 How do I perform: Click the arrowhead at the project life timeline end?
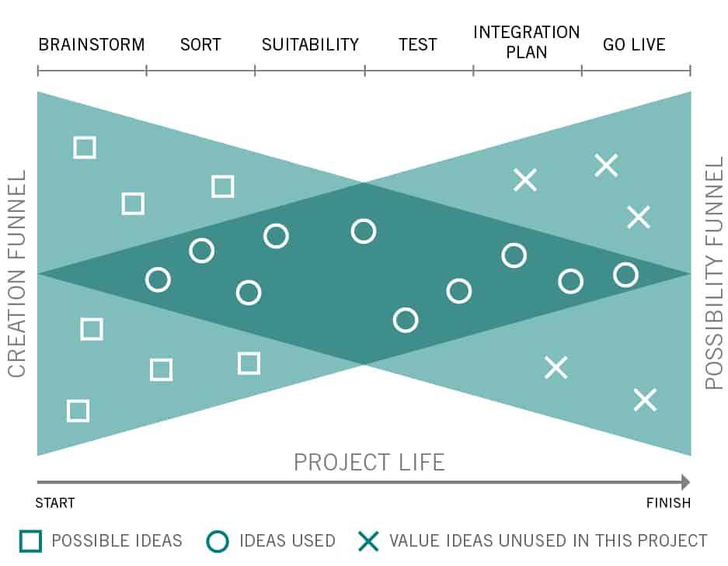pyautogui.click(x=685, y=482)
